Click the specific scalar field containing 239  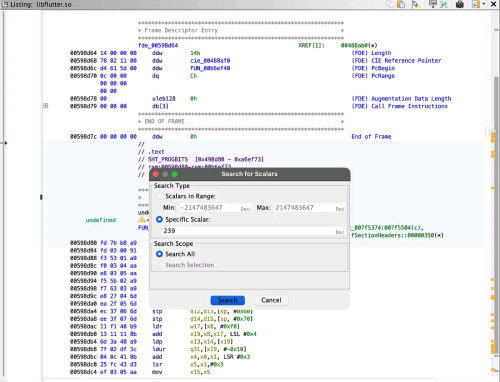(x=254, y=231)
